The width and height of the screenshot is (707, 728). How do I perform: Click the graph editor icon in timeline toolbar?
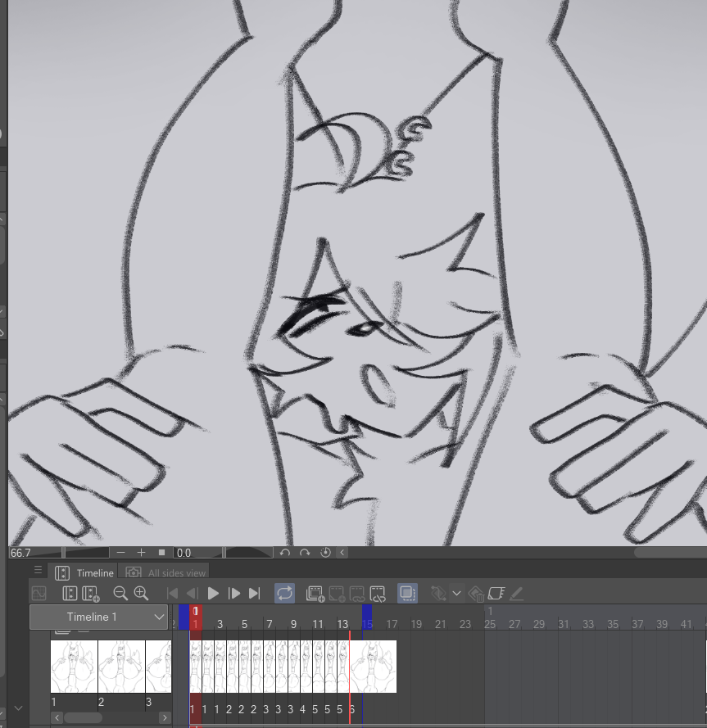pyautogui.click(x=39, y=594)
